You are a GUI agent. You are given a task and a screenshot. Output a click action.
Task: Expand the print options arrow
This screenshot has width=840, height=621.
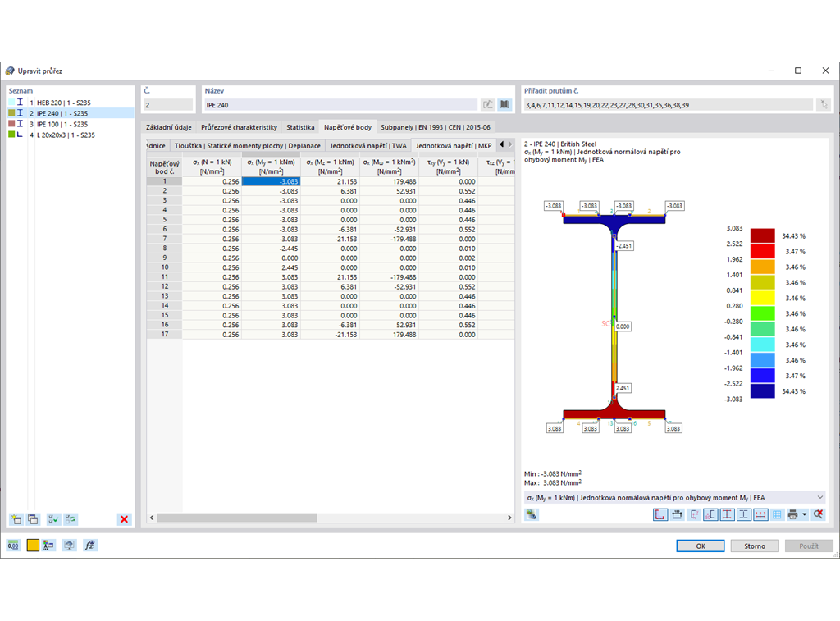tap(805, 515)
